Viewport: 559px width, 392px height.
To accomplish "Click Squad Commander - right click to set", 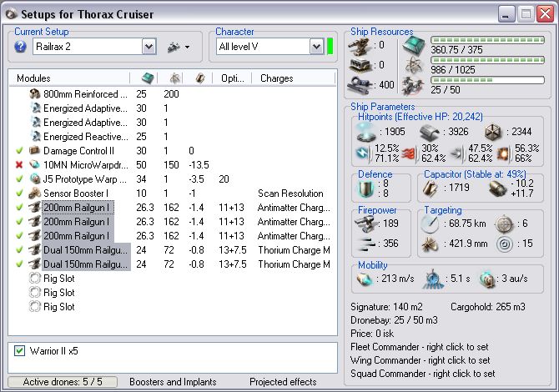I will click(423, 374).
